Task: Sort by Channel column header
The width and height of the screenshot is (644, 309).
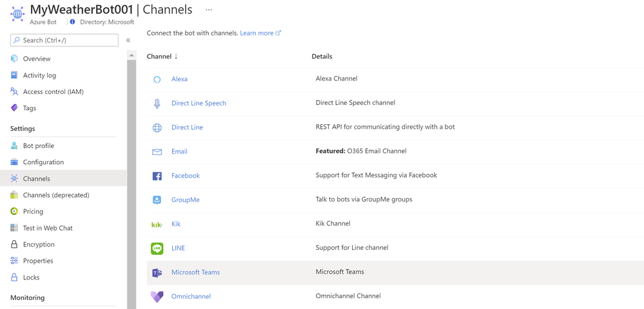Action: [162, 56]
